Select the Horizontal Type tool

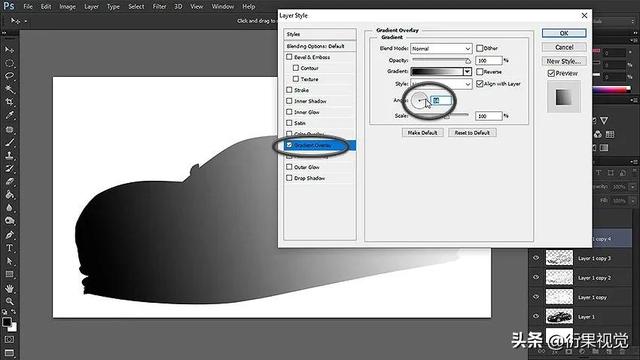click(9, 248)
